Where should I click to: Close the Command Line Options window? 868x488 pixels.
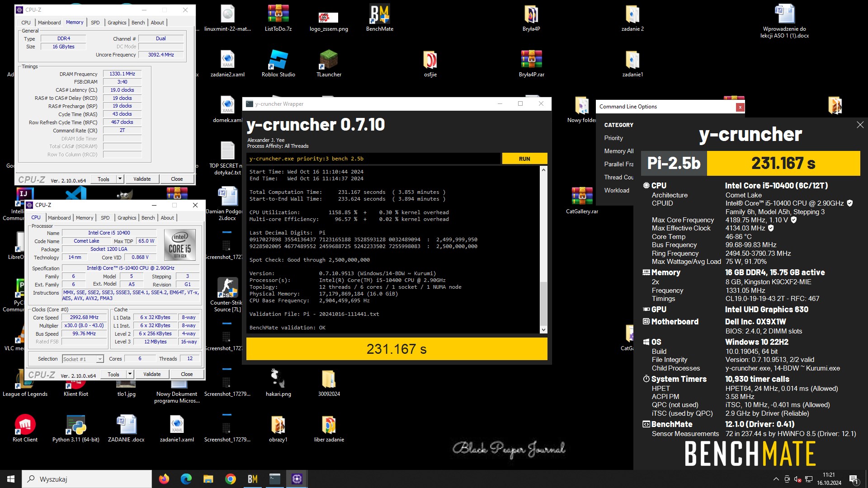click(740, 107)
